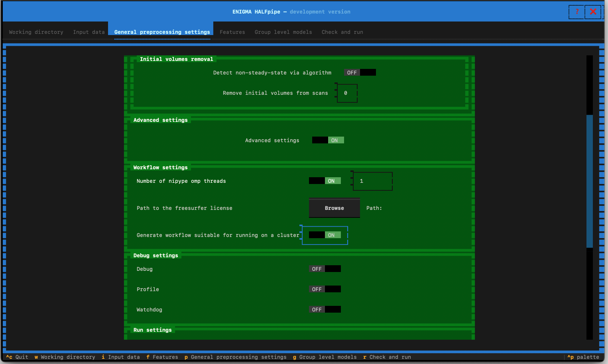The height and width of the screenshot is (364, 608).
Task: Open the Group level models tab
Action: pos(283,32)
